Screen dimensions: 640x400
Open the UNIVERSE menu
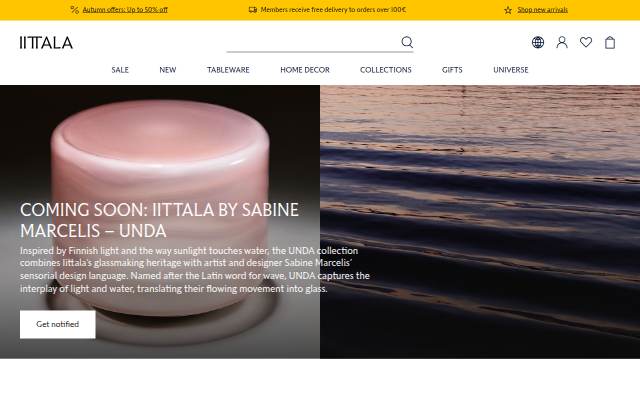point(511,70)
